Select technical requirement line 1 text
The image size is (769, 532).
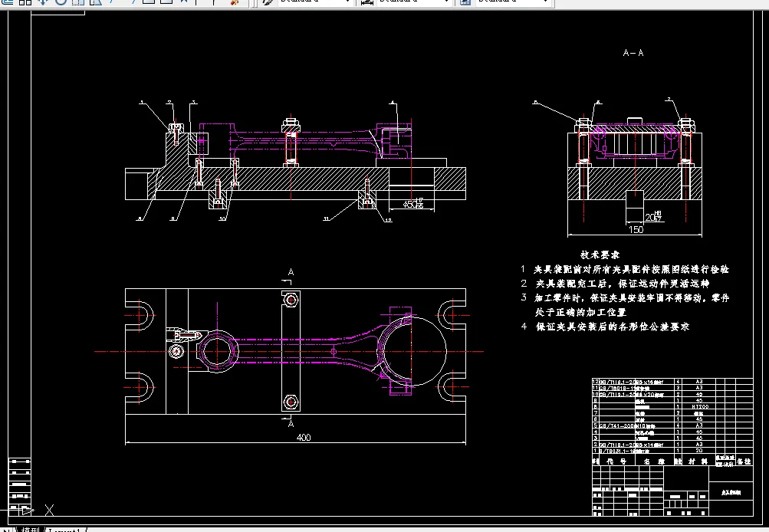(x=625, y=269)
